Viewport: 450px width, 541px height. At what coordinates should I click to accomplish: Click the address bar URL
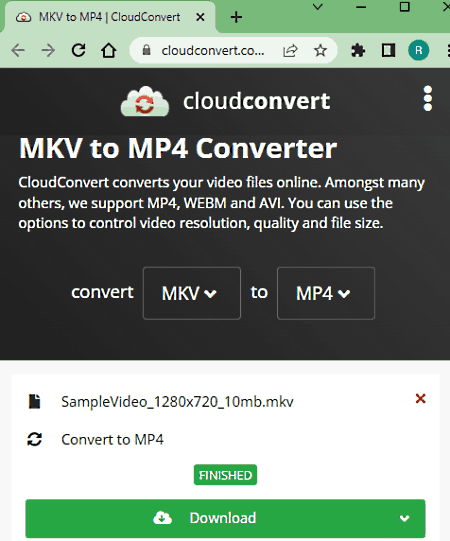click(213, 51)
